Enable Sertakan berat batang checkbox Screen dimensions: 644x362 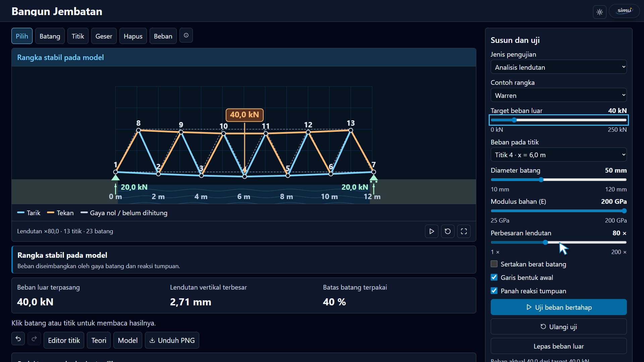494,264
